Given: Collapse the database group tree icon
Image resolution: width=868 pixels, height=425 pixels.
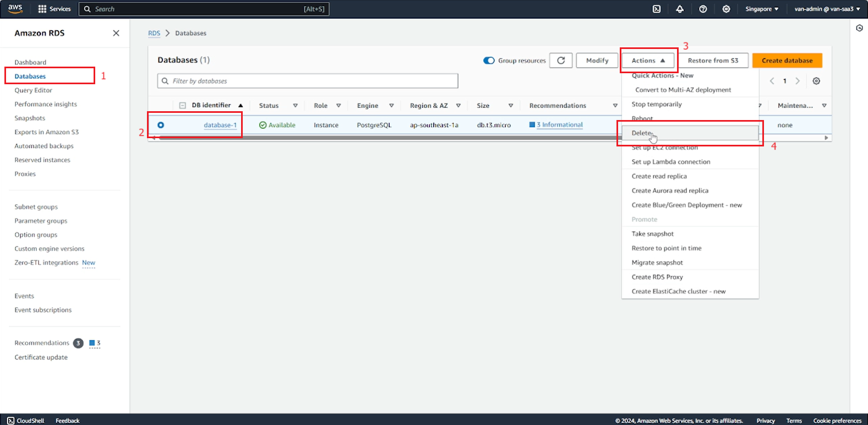Looking at the screenshot, I should tap(182, 106).
